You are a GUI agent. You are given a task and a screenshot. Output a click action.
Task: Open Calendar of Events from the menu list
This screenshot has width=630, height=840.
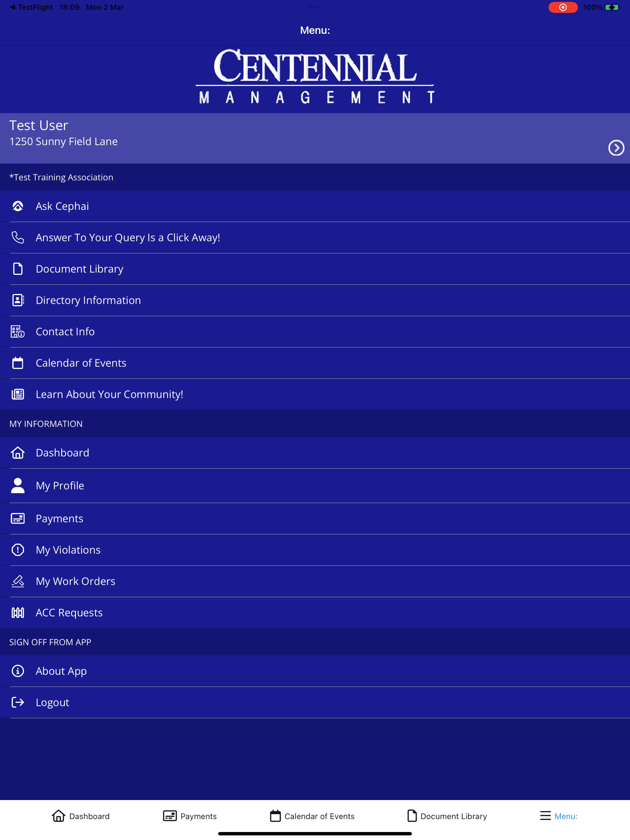(315, 363)
